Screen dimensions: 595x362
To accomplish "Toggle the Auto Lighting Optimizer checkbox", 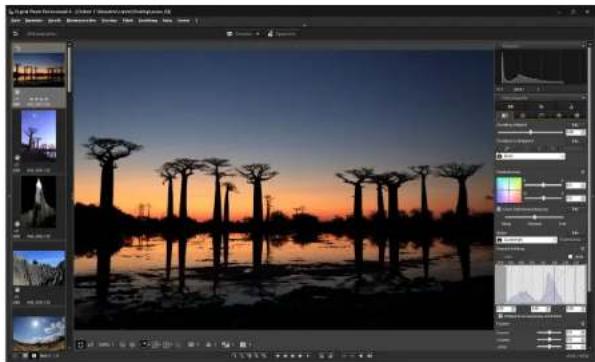I will [499, 209].
